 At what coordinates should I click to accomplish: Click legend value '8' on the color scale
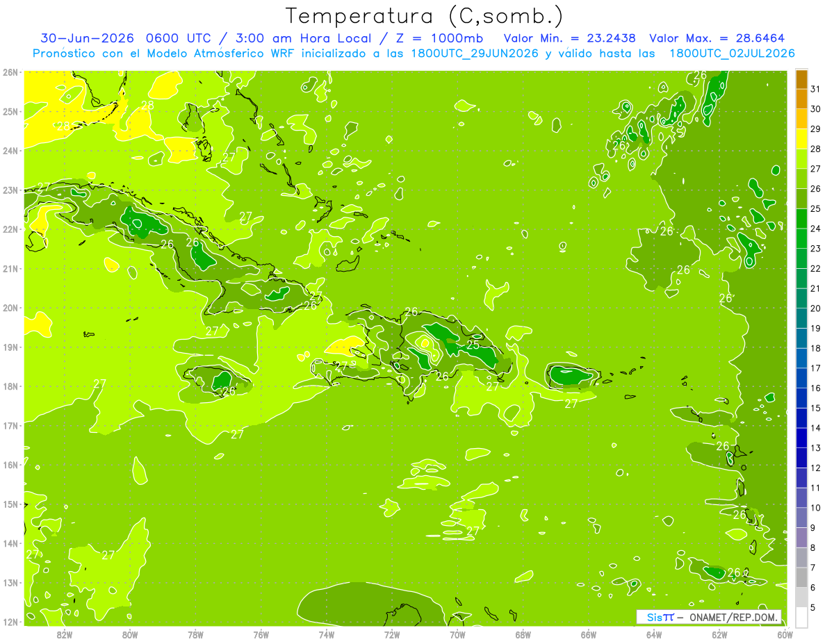pos(813,548)
